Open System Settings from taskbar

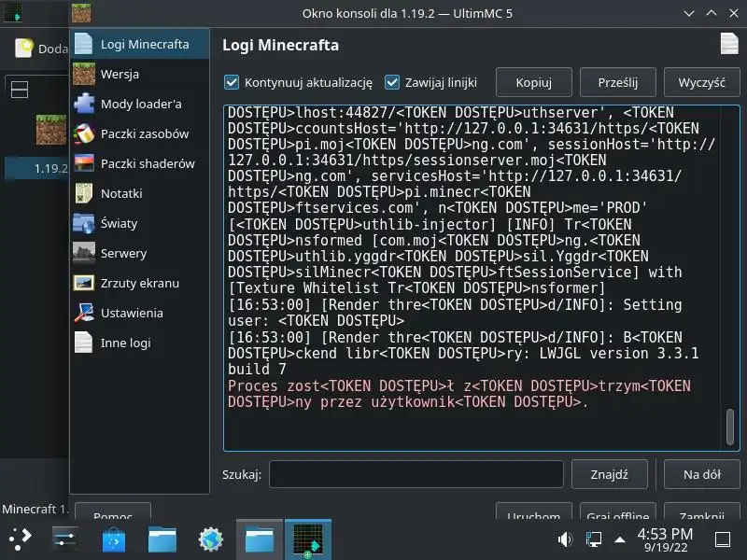[64, 539]
